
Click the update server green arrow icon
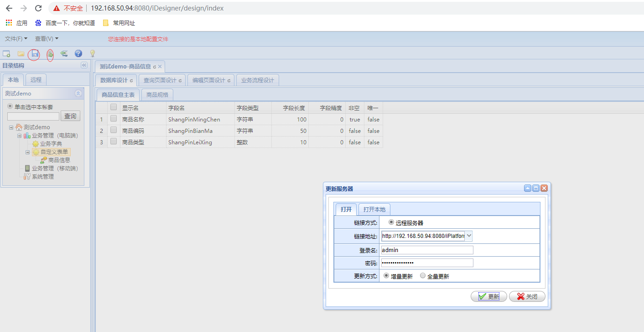(50, 54)
